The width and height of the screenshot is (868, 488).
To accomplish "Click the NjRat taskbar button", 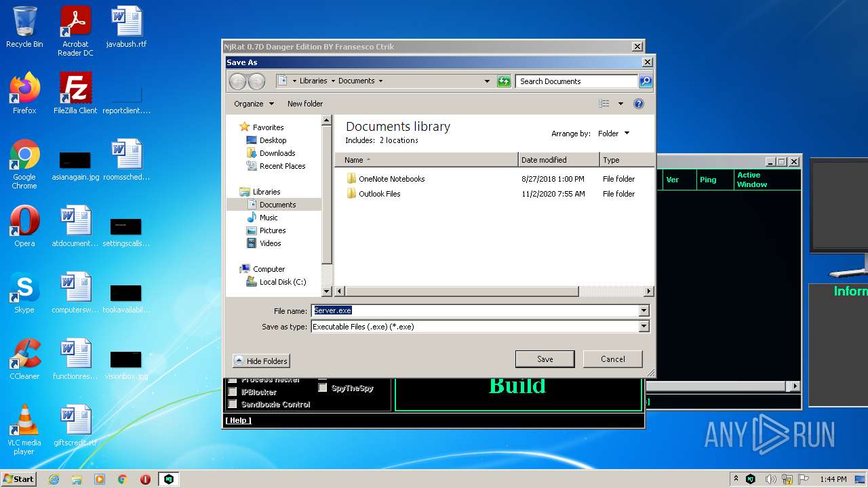I will pos(169,479).
